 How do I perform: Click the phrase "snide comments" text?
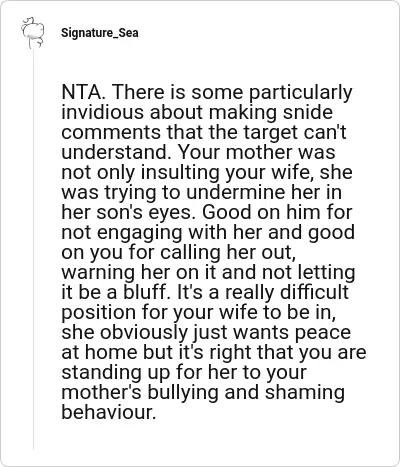pos(197,122)
